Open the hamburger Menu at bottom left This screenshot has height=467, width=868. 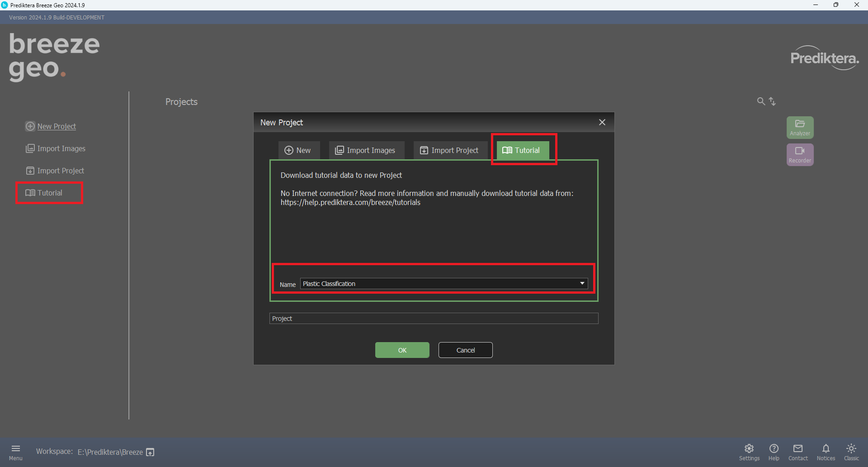click(x=16, y=452)
